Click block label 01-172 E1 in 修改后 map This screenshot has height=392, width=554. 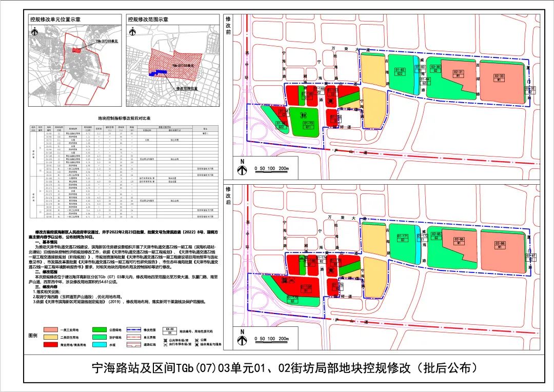point(423,238)
